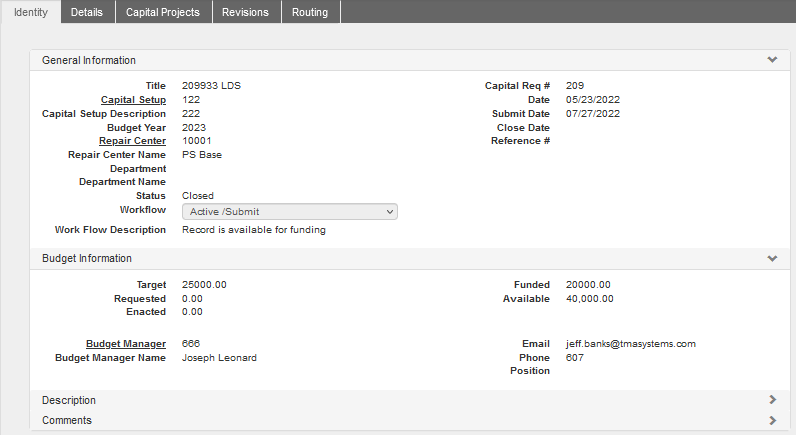Switch to the Identity tab
Viewport: 796px width, 435px height.
pyautogui.click(x=31, y=12)
